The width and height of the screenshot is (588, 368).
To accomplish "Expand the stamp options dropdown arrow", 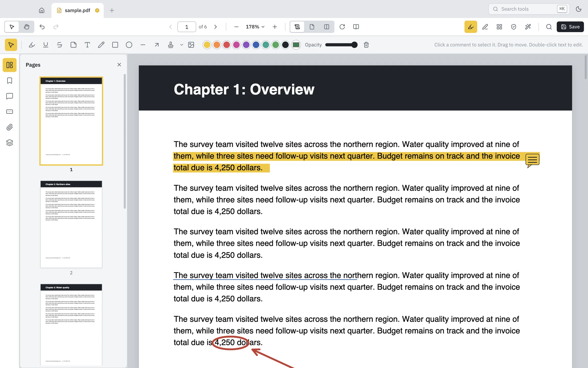I will tap(182, 45).
